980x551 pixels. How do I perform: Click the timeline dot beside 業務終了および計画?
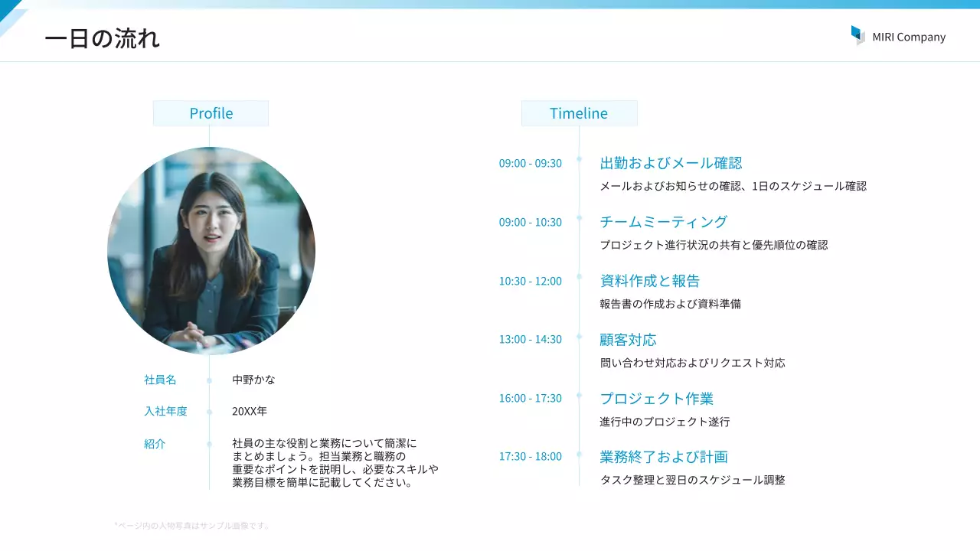click(580, 452)
